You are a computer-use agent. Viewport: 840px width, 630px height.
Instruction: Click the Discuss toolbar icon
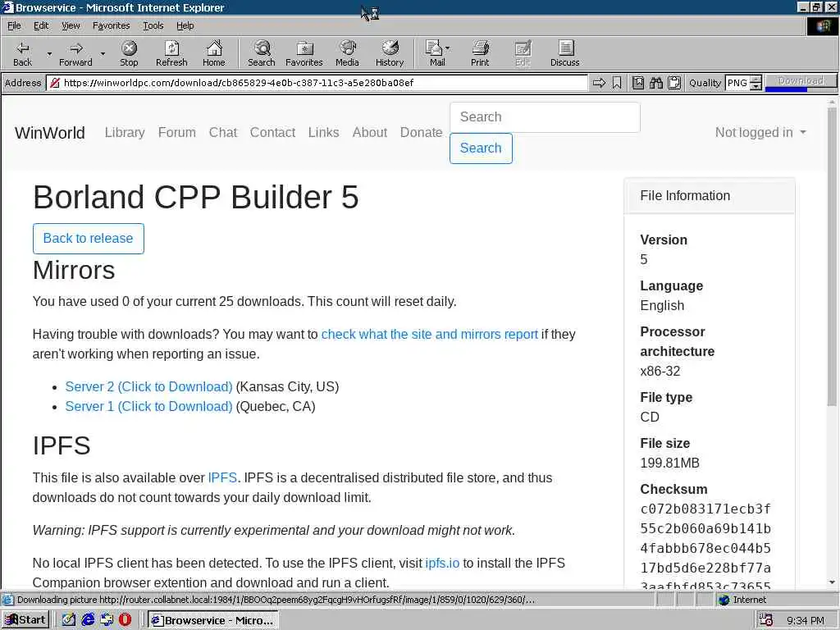click(565, 48)
